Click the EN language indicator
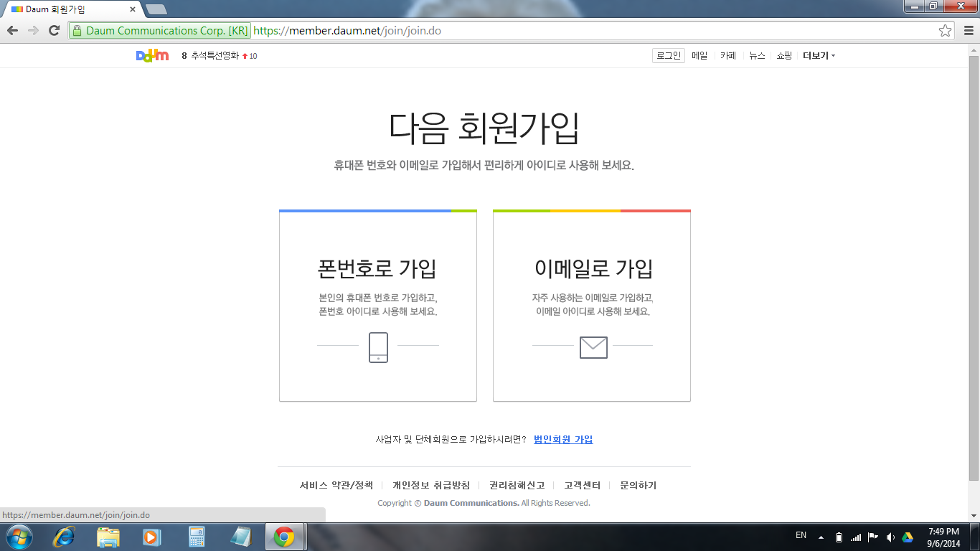The height and width of the screenshot is (551, 980). [801, 535]
